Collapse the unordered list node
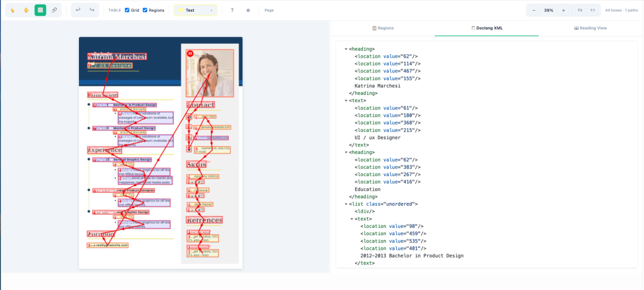Image resolution: width=644 pixels, height=290 pixels. (x=346, y=204)
